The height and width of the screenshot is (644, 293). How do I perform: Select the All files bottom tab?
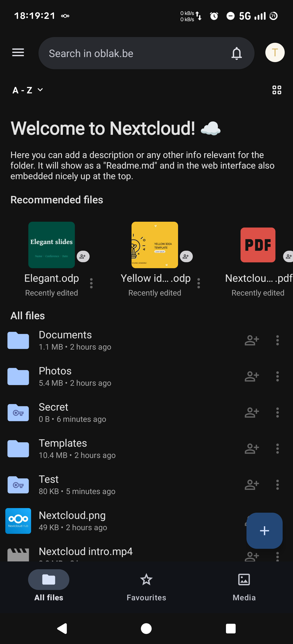point(49,586)
